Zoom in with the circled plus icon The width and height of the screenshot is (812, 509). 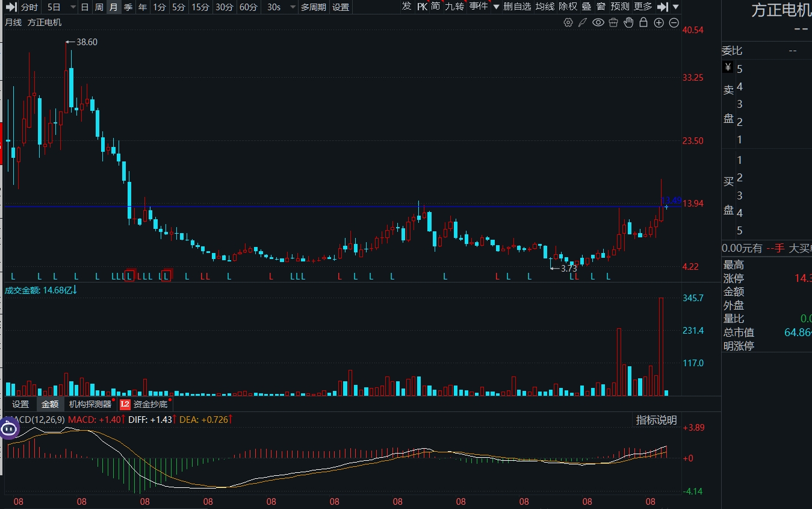pyautogui.click(x=659, y=23)
